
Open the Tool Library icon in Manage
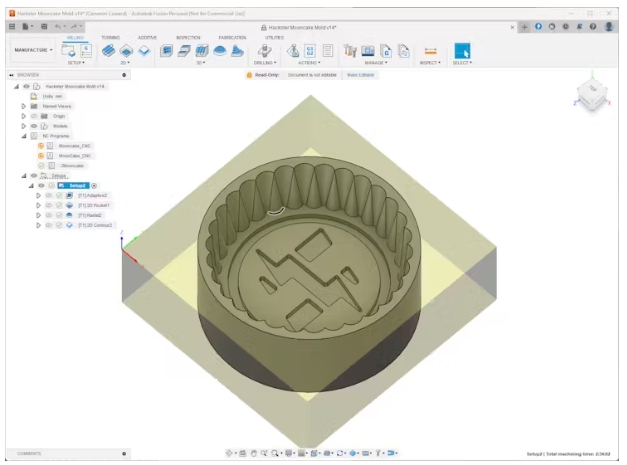[x=351, y=50]
